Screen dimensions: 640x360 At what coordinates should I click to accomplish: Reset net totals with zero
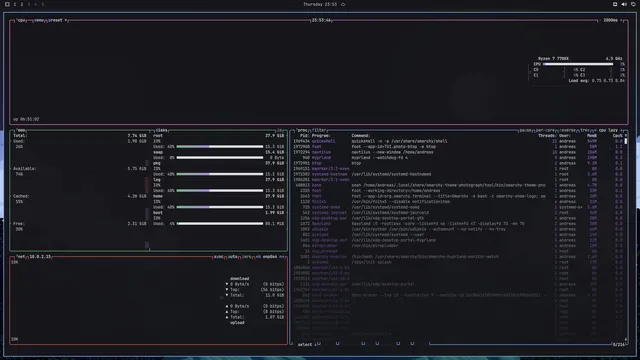(x=247, y=257)
